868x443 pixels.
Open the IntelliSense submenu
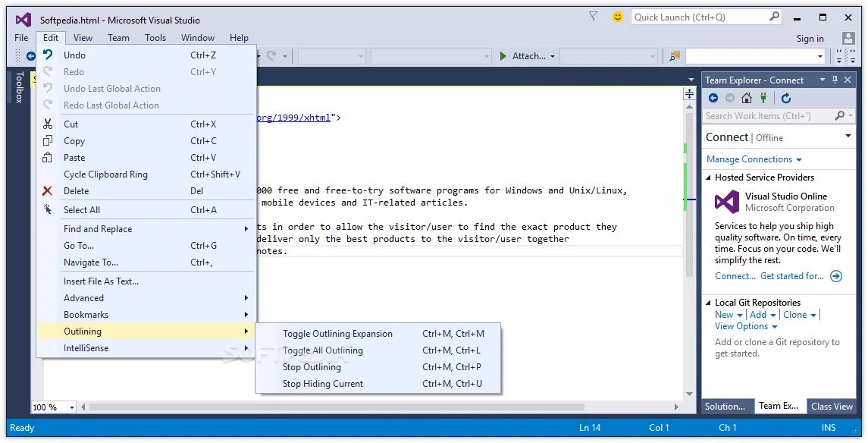tap(145, 347)
